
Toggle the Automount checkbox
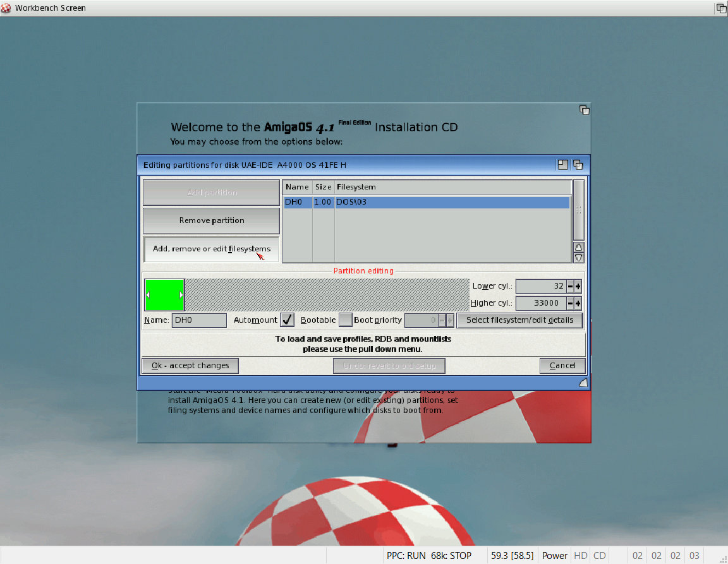click(287, 320)
